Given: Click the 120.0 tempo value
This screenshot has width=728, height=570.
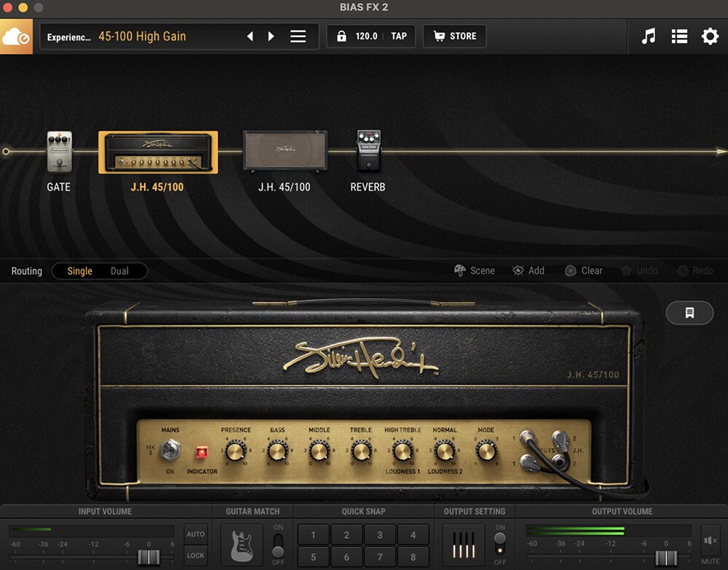Looking at the screenshot, I should (x=366, y=36).
